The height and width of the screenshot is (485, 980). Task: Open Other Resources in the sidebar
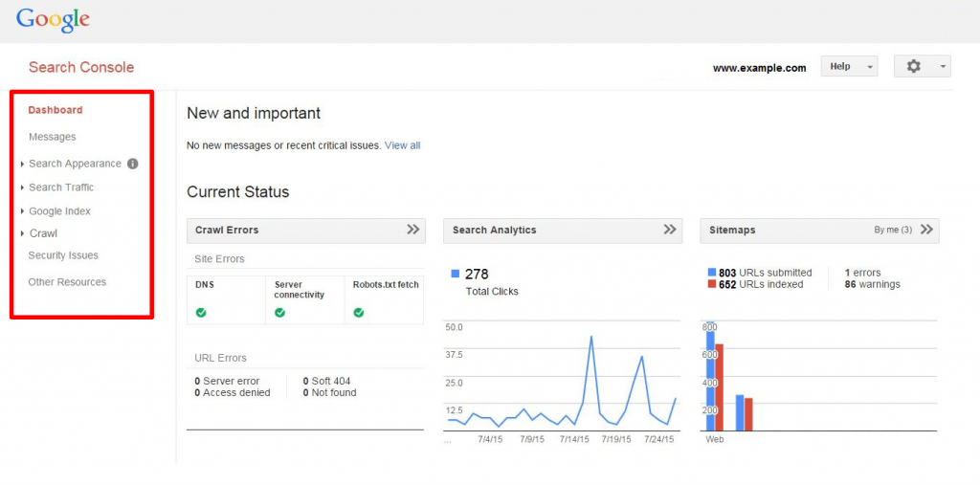(x=67, y=282)
